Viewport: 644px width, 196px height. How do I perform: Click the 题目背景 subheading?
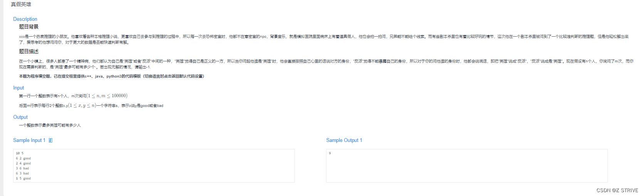[29, 27]
